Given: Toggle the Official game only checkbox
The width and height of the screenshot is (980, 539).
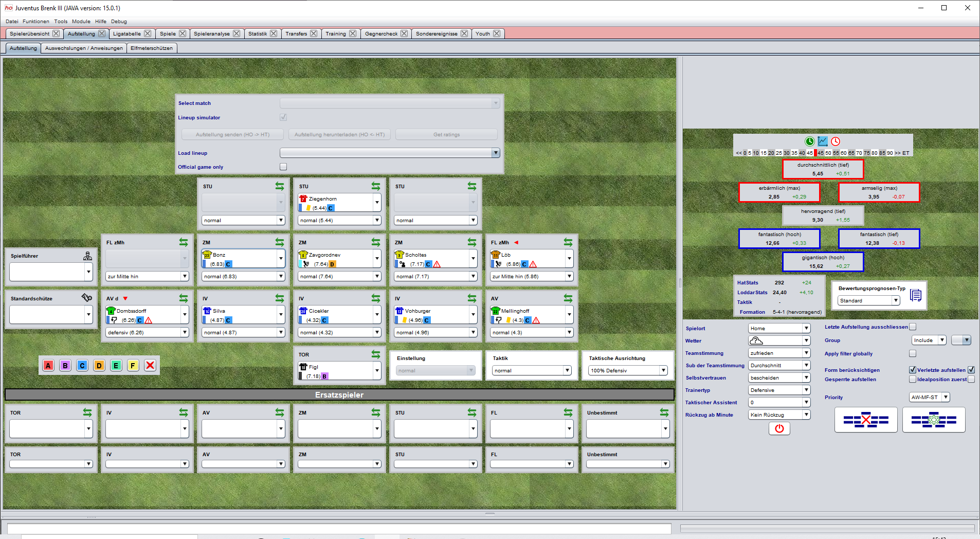Looking at the screenshot, I should point(283,167).
